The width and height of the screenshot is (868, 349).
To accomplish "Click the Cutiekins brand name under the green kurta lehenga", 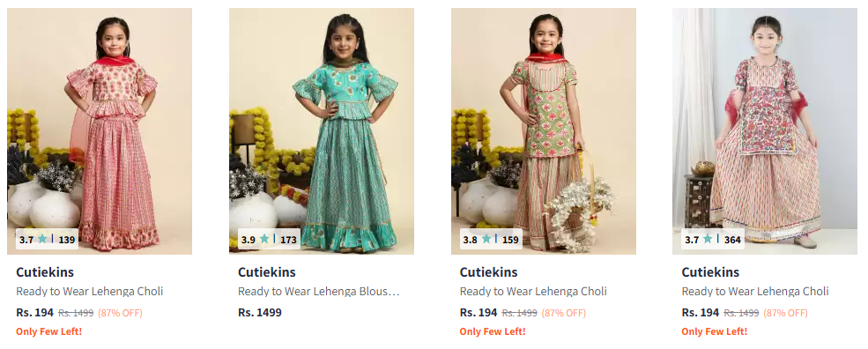I will 489,272.
